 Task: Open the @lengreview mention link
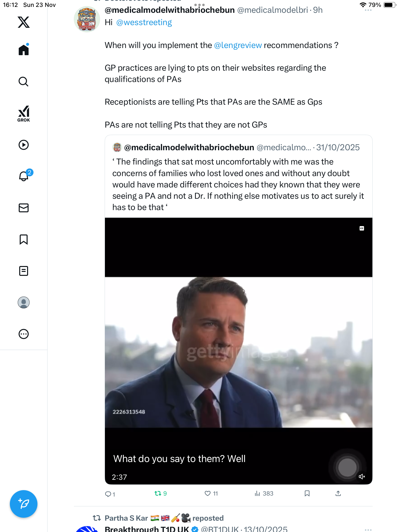point(238,45)
